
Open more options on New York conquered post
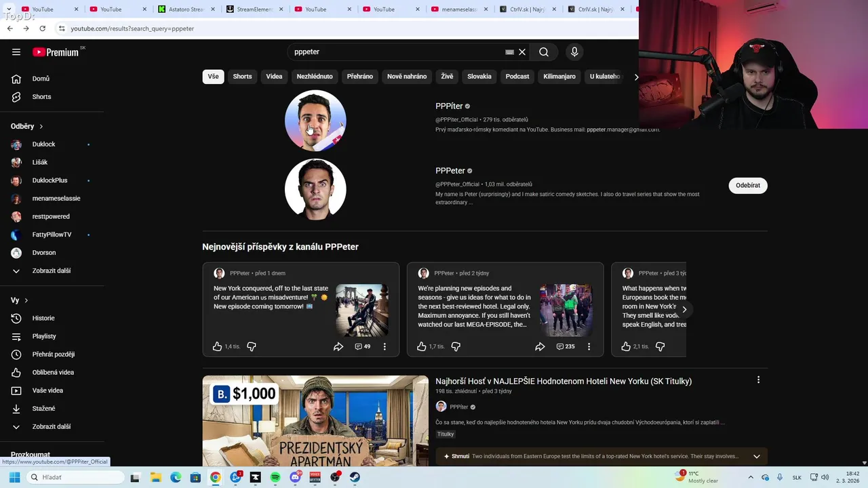coord(384,346)
